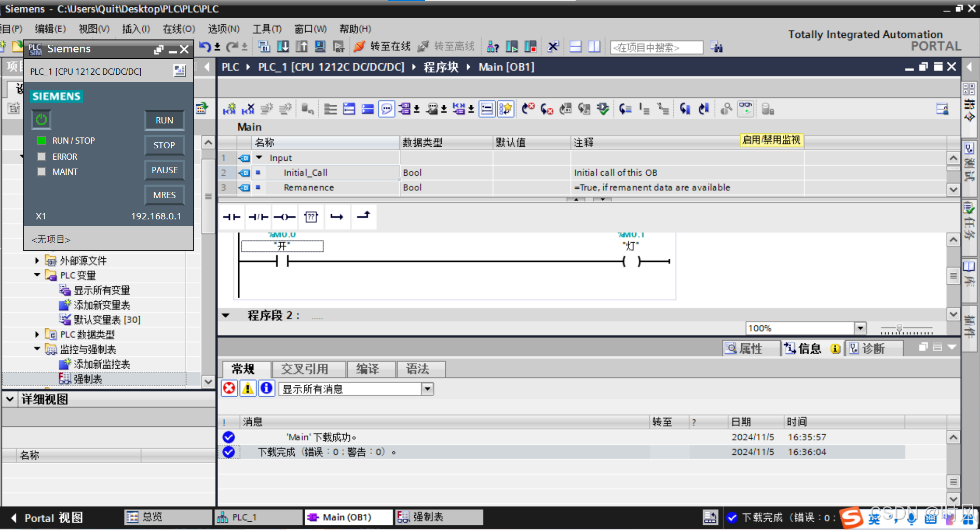Collapse the 详细视图 panel
This screenshot has width=980, height=530.
pos(10,399)
